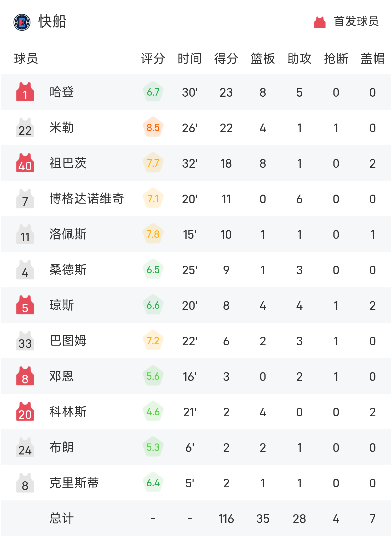Click 科林斯's 4.6 rating badge
The width and height of the screenshot is (392, 537).
coord(153,412)
